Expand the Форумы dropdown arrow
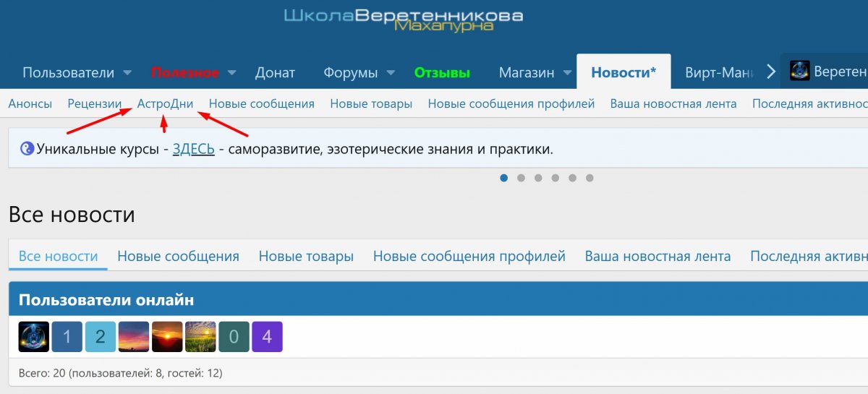Image resolution: width=868 pixels, height=394 pixels. click(x=391, y=73)
